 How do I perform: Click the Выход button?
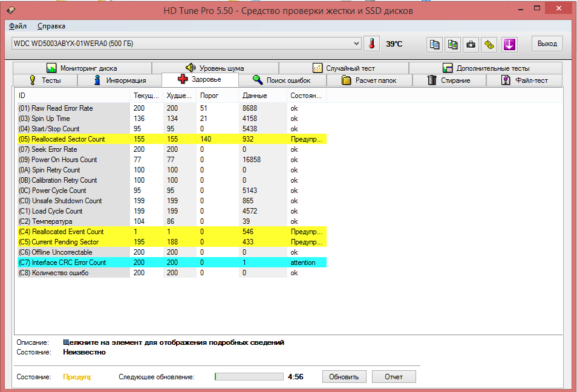547,44
